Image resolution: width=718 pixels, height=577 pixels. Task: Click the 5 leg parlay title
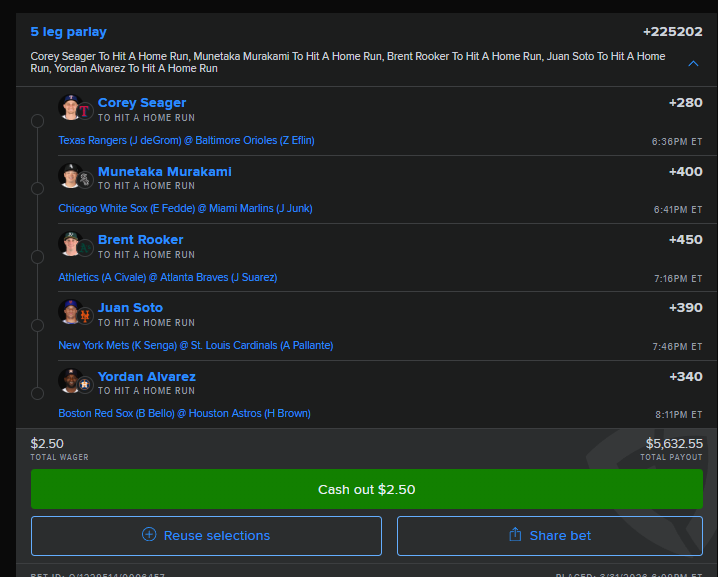pyautogui.click(x=69, y=32)
